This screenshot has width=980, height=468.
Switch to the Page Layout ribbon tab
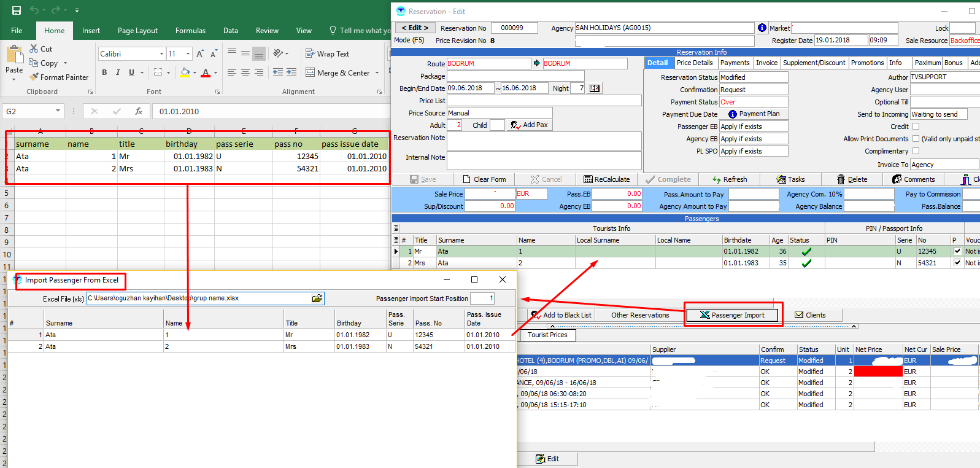tap(137, 31)
